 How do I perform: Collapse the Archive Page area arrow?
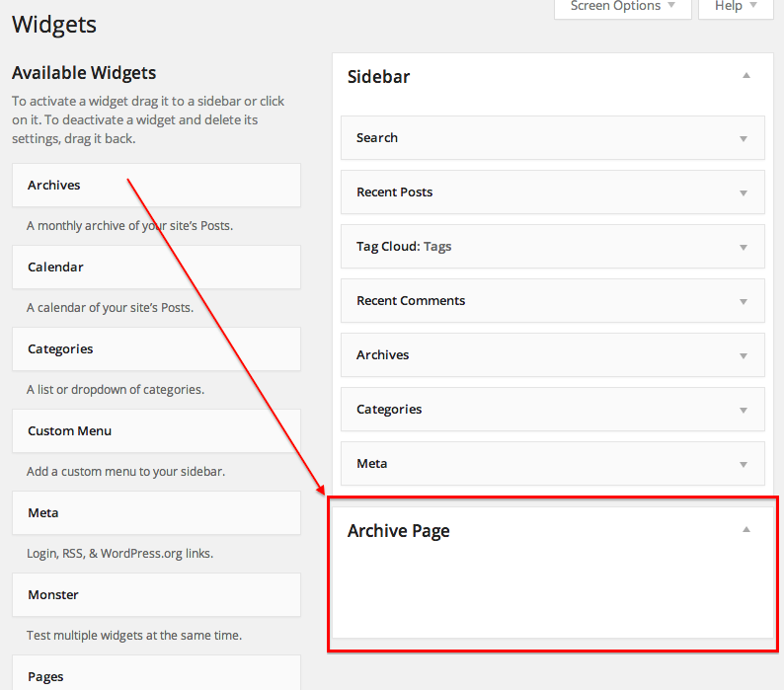(x=746, y=529)
